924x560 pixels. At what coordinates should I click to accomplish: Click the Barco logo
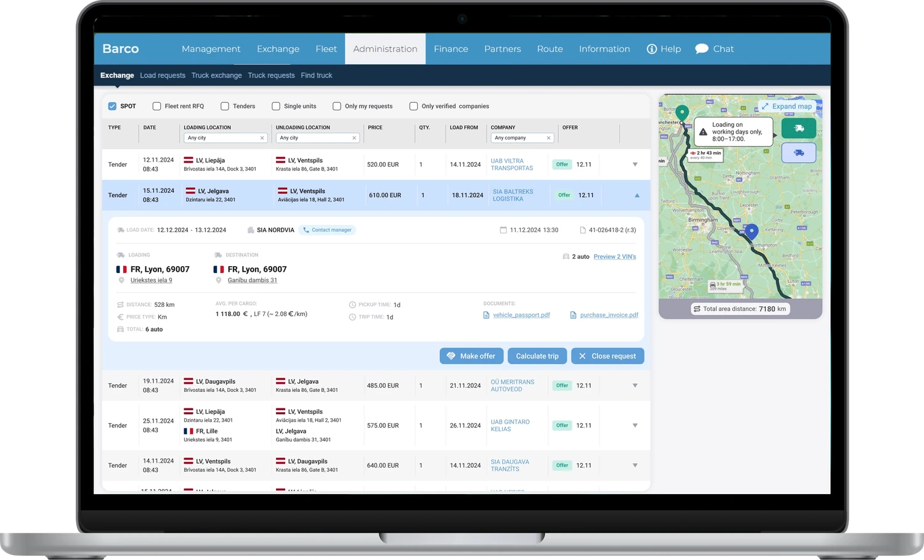coord(121,49)
